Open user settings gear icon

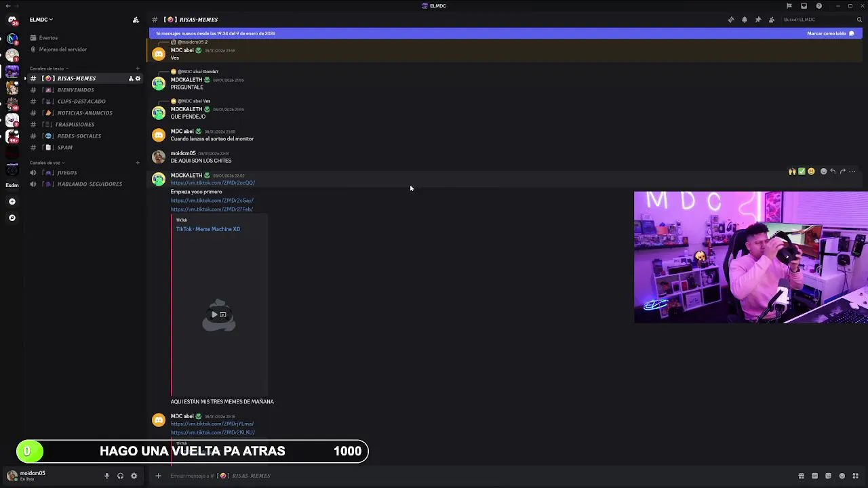coord(134,476)
